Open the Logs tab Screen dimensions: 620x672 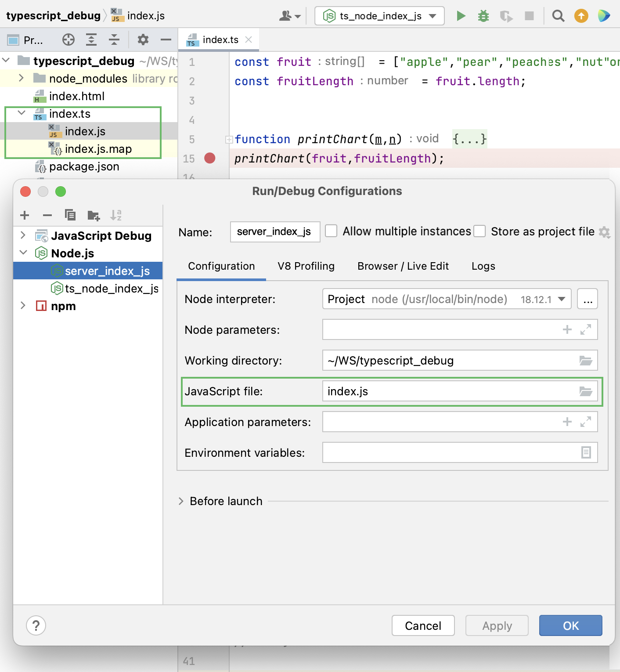(483, 266)
